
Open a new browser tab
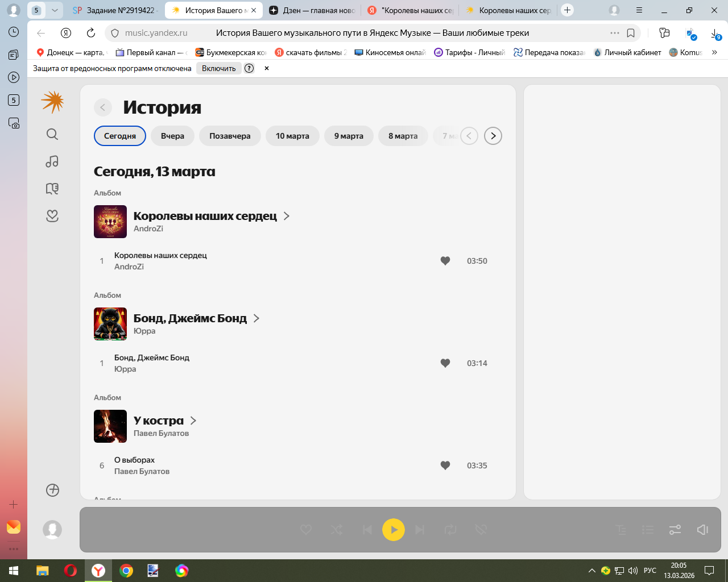click(x=567, y=10)
